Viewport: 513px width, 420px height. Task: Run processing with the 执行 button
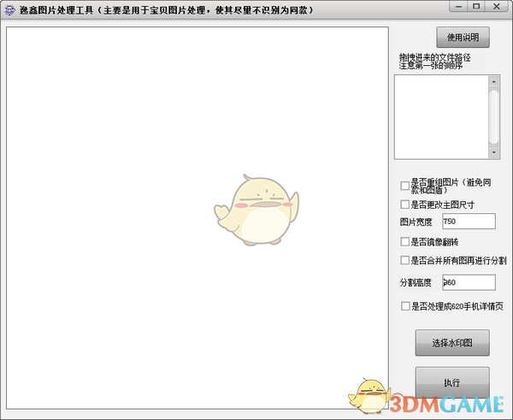click(x=452, y=382)
